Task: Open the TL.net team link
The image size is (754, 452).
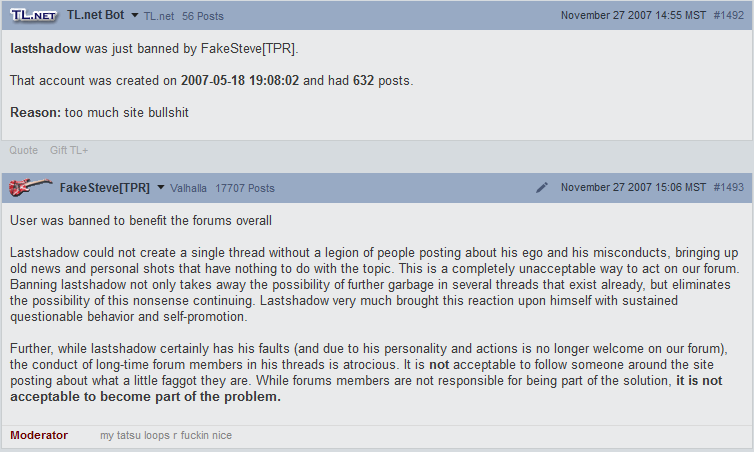Action: [x=158, y=17]
